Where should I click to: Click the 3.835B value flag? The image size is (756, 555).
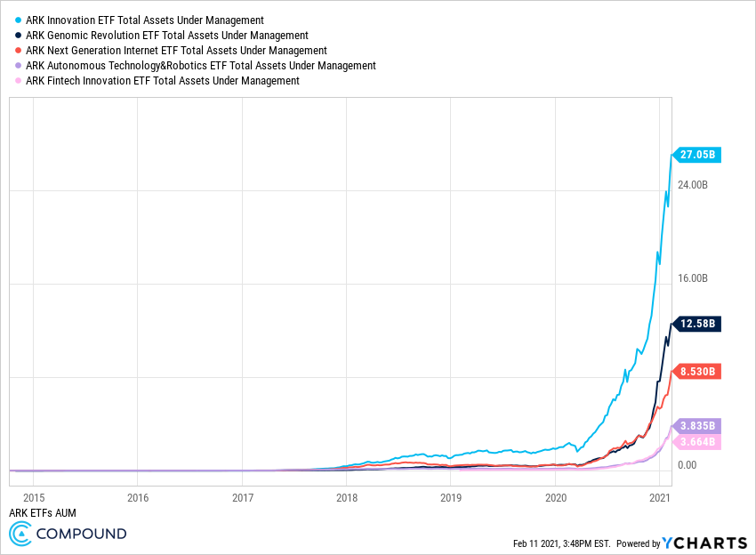[x=698, y=426]
